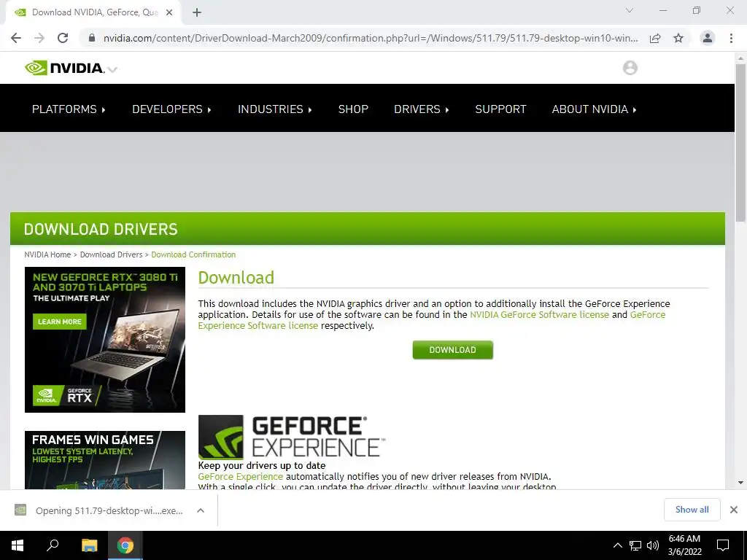Click the scrollbar up arrow
The height and width of the screenshot is (560, 747).
(x=740, y=58)
